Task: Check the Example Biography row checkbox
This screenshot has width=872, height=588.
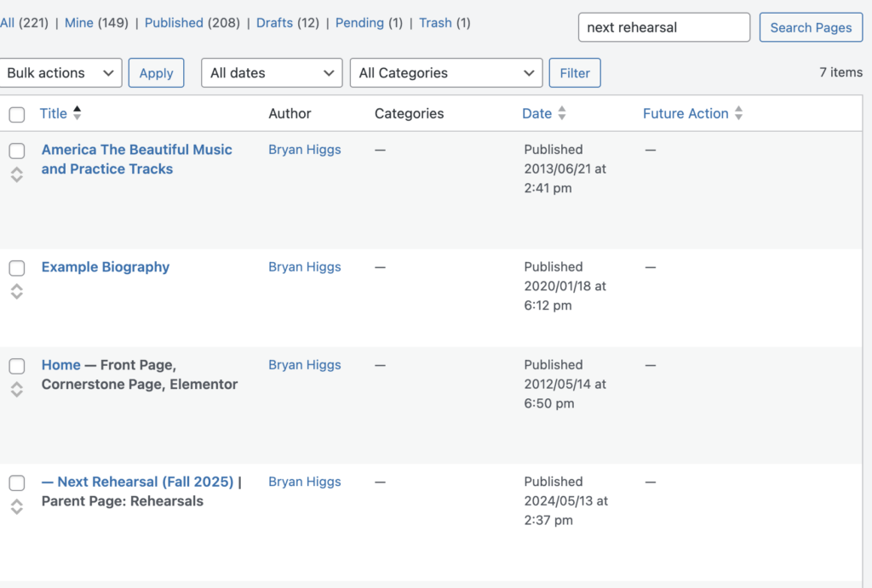Action: [16, 268]
